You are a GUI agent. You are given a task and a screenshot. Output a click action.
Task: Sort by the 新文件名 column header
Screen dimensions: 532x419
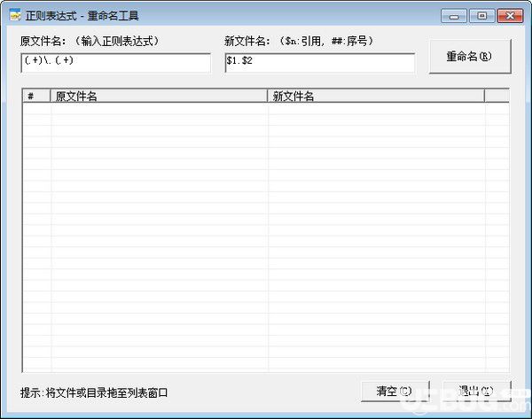coord(376,96)
